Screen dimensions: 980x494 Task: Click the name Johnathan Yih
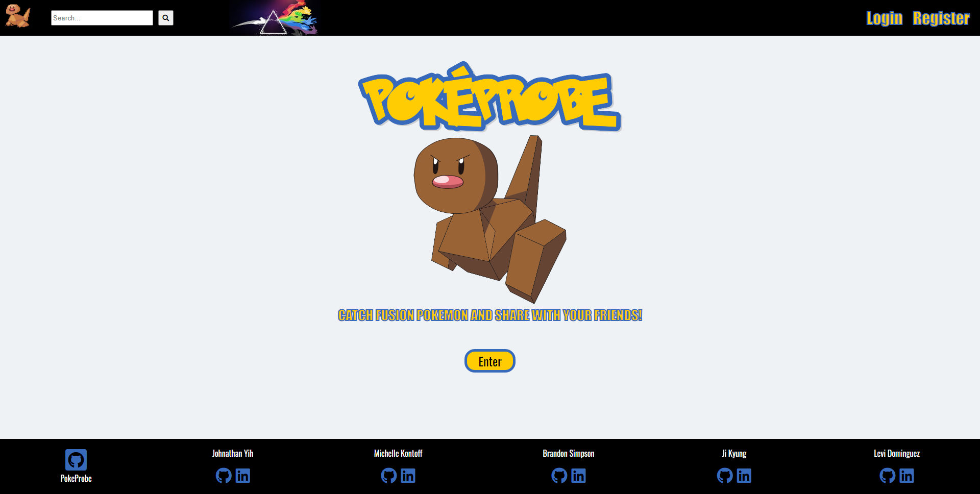point(233,453)
